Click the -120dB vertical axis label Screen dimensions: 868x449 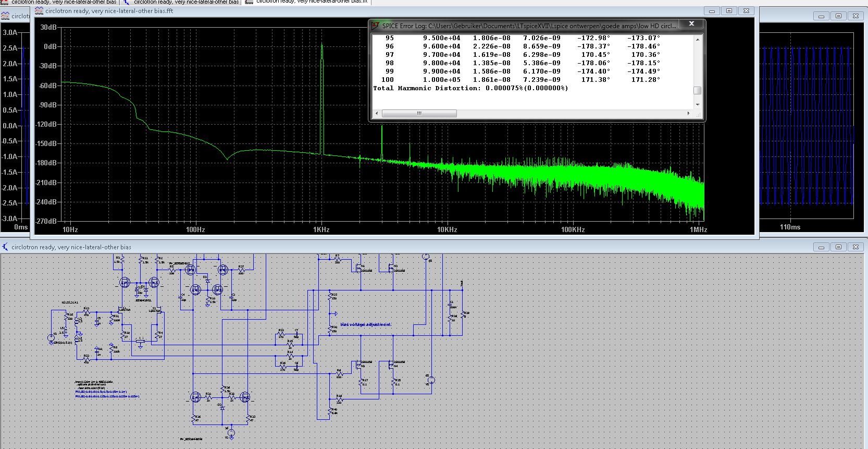click(46, 124)
